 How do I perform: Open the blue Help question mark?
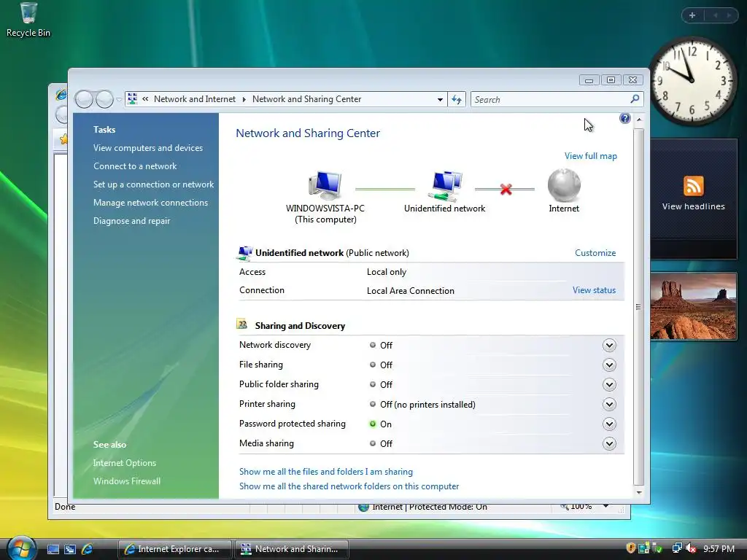click(624, 118)
